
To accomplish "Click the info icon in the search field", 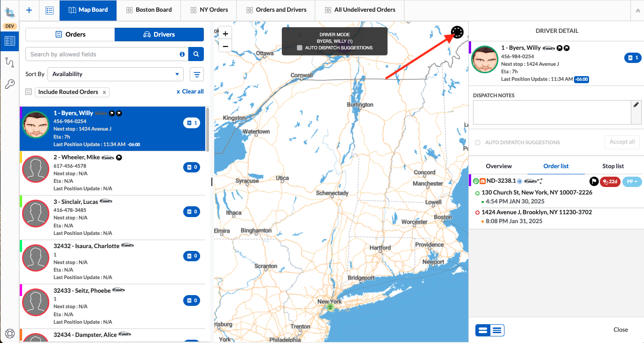I will click(x=182, y=55).
